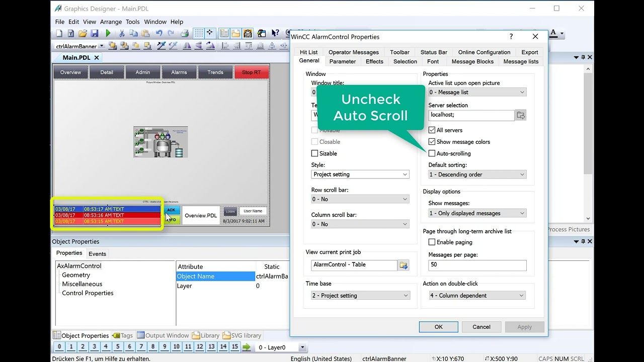Viewport: 644px width, 362px height.
Task: Cut selection using the scissors icon
Action: click(x=121, y=34)
